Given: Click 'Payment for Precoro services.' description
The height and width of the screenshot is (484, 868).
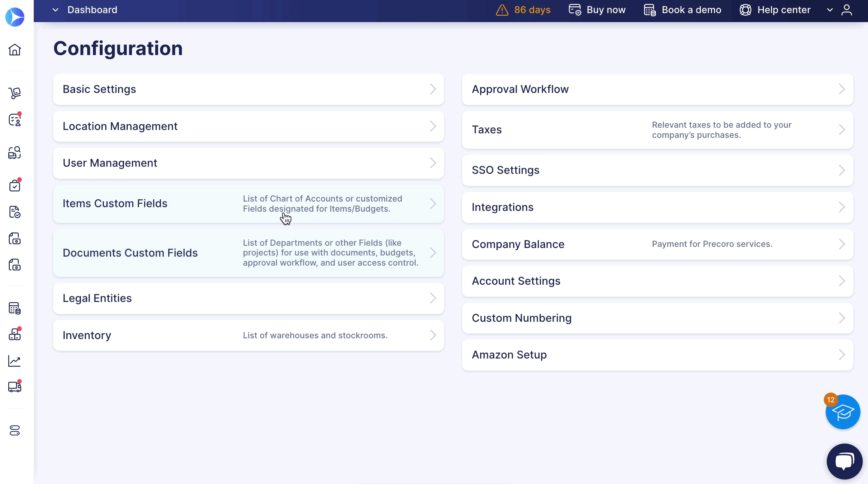Looking at the screenshot, I should point(712,244).
